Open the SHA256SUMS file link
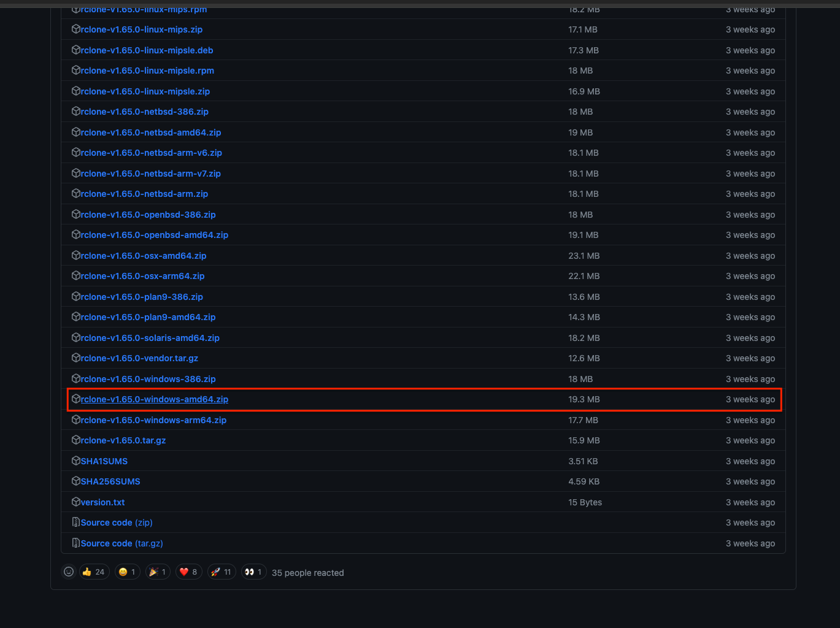The image size is (840, 628). 110,481
